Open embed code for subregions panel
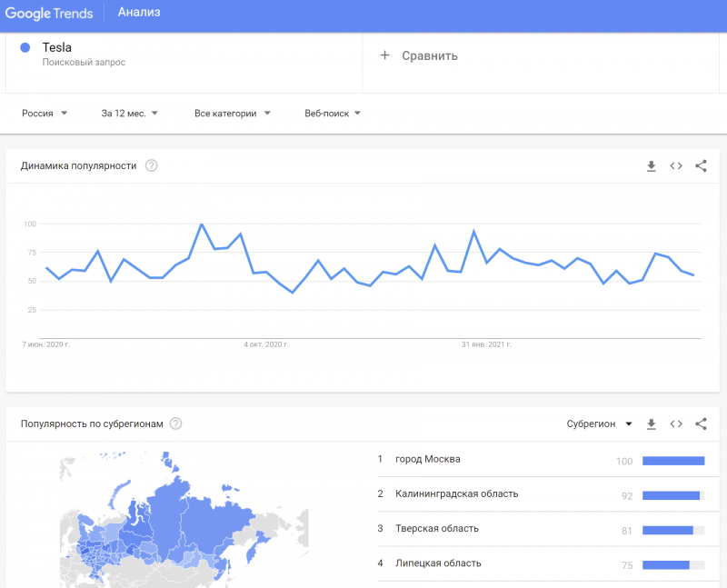Image resolution: width=727 pixels, height=588 pixels. 676,424
